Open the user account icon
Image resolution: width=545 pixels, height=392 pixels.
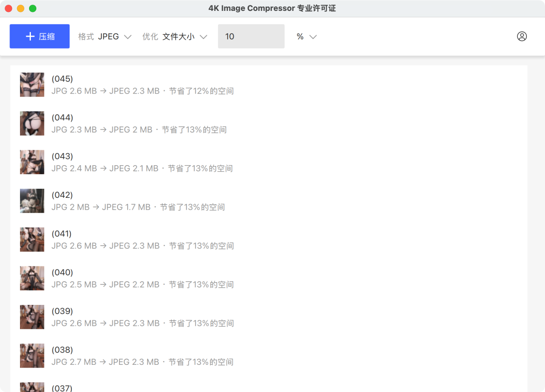[x=522, y=36]
